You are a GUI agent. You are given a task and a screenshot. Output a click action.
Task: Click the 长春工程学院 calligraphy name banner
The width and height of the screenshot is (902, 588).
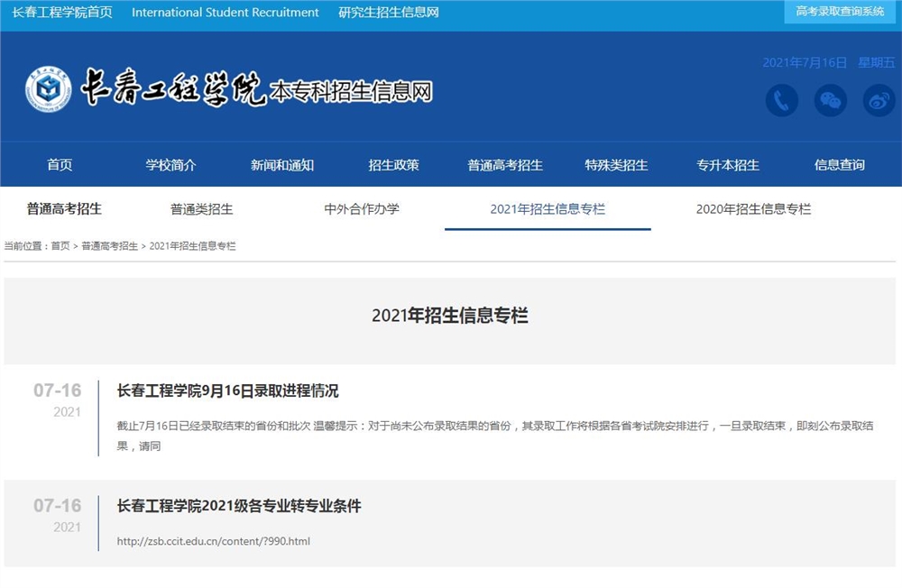173,87
